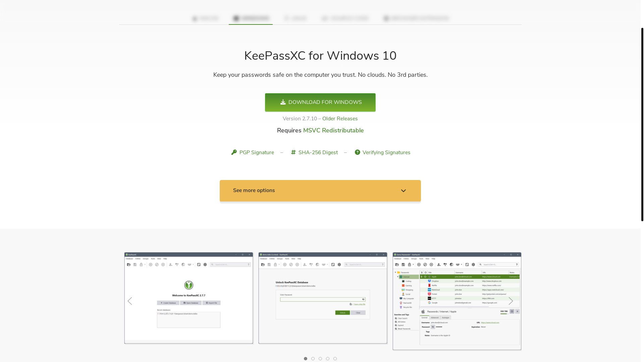The image size is (644, 362).
Task: Switch to the macOS download tab
Action: (x=205, y=18)
